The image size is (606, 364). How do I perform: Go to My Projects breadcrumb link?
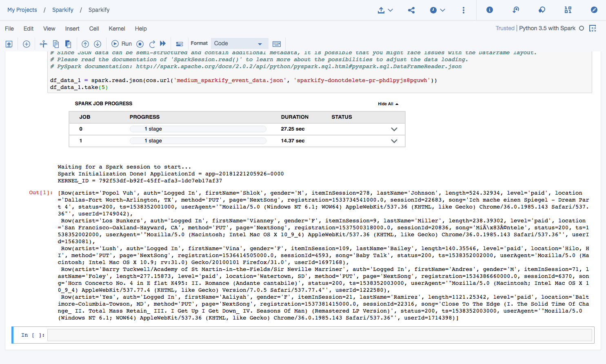coord(22,10)
